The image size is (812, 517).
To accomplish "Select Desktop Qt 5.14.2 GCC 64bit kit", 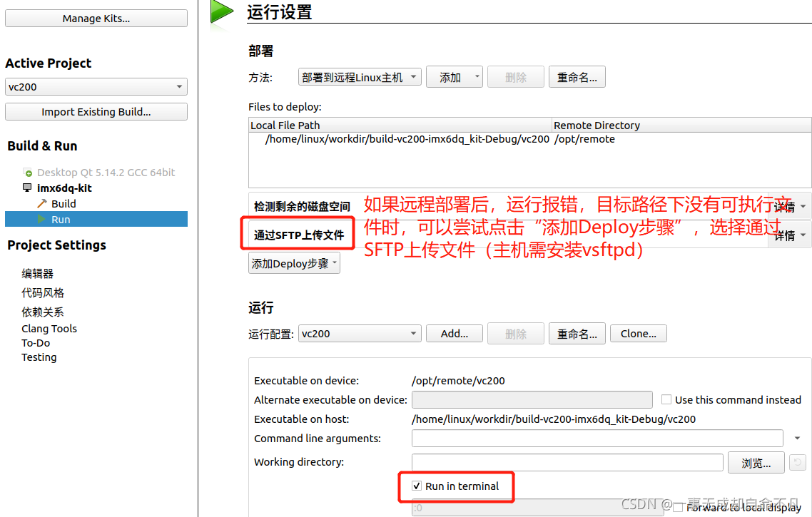I will 106,173.
